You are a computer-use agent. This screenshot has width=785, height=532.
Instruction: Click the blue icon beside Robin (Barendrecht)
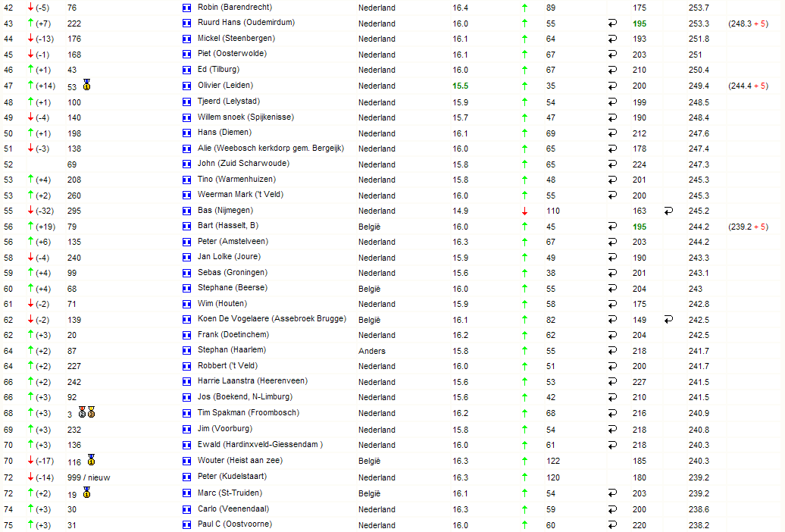click(x=186, y=8)
